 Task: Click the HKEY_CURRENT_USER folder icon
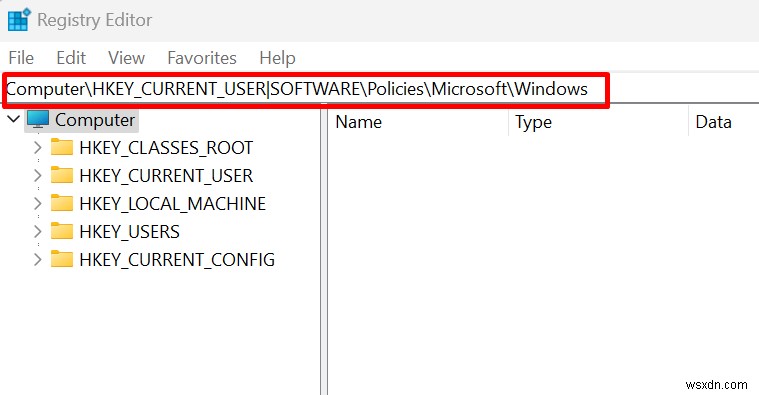point(61,175)
